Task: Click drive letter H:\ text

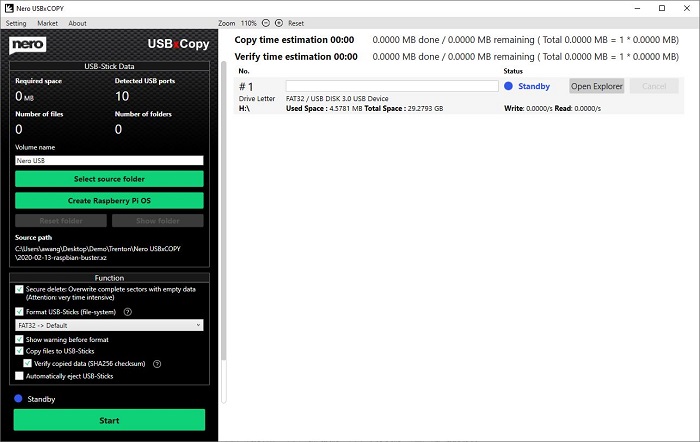Action: click(244, 108)
